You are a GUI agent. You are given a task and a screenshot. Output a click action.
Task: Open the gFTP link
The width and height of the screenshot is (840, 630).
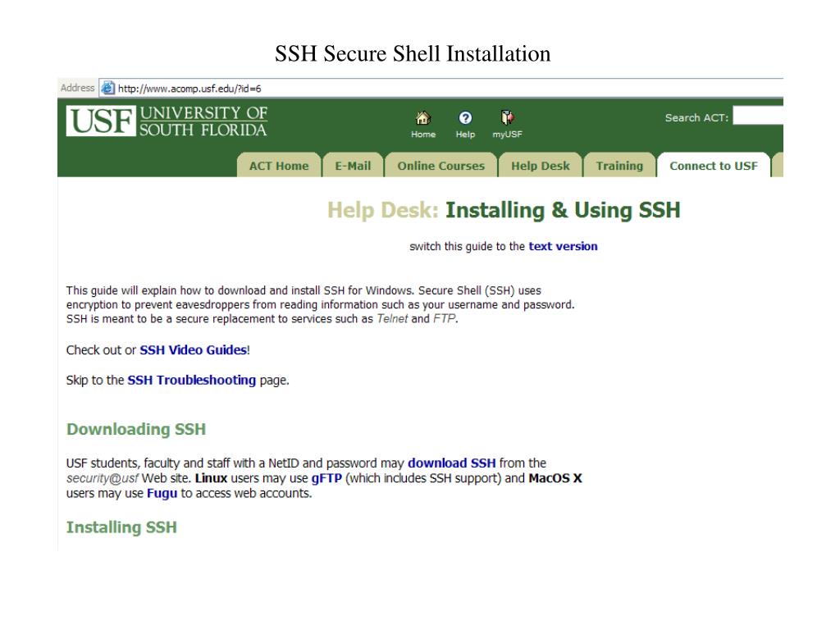coord(326,478)
